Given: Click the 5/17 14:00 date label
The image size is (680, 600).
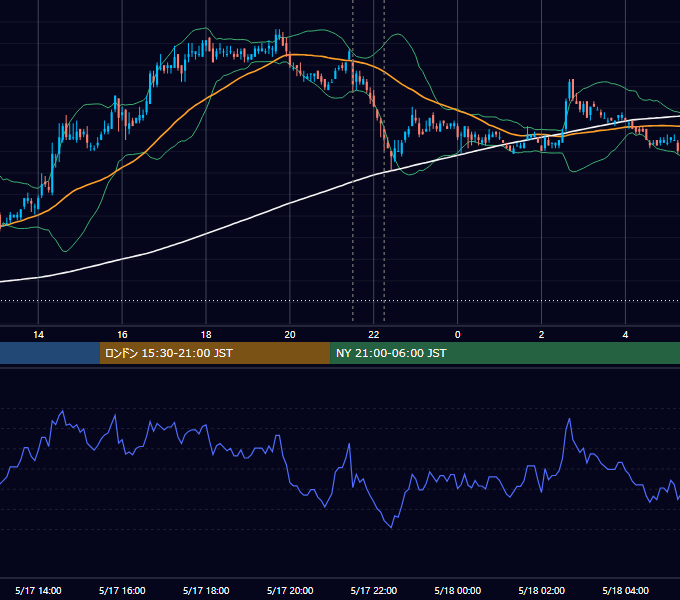Looking at the screenshot, I should (x=38, y=590).
